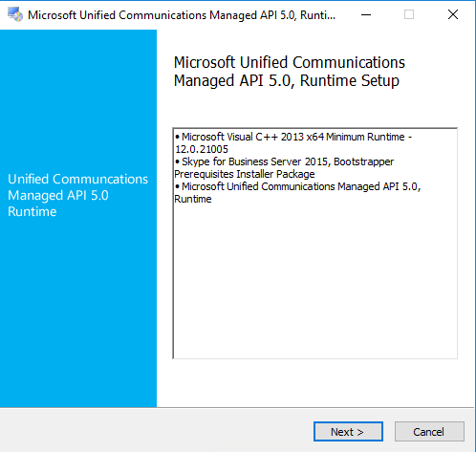Click the 12.0.21005 version text
The image size is (476, 452).
coord(202,149)
